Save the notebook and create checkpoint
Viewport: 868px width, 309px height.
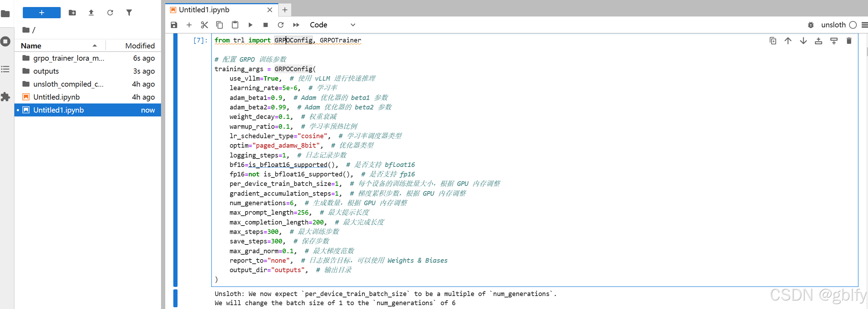174,25
